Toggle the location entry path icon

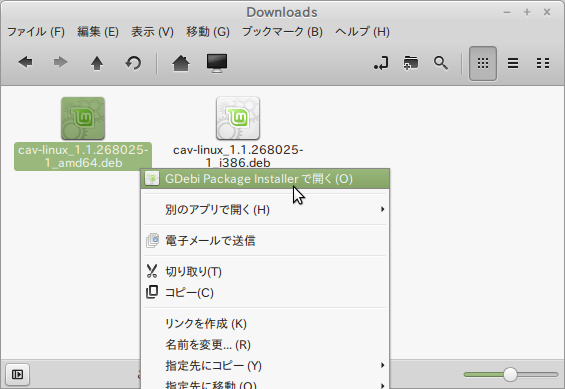pyautogui.click(x=381, y=63)
